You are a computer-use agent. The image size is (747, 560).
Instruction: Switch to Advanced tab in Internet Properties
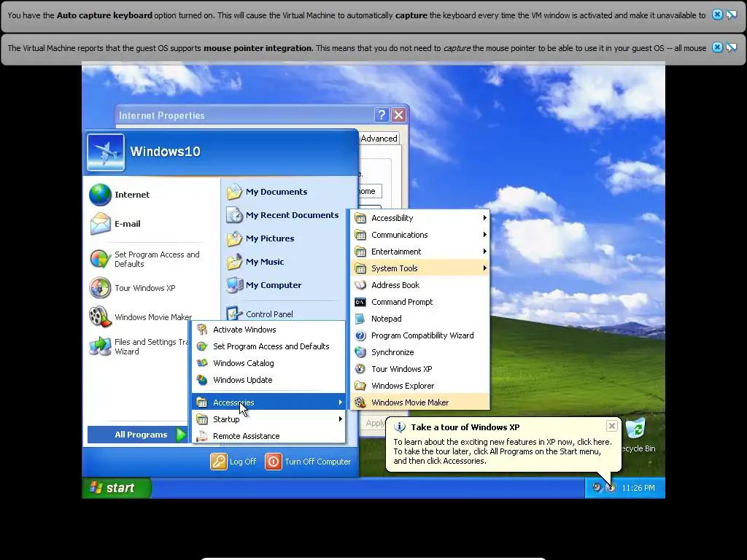379,139
